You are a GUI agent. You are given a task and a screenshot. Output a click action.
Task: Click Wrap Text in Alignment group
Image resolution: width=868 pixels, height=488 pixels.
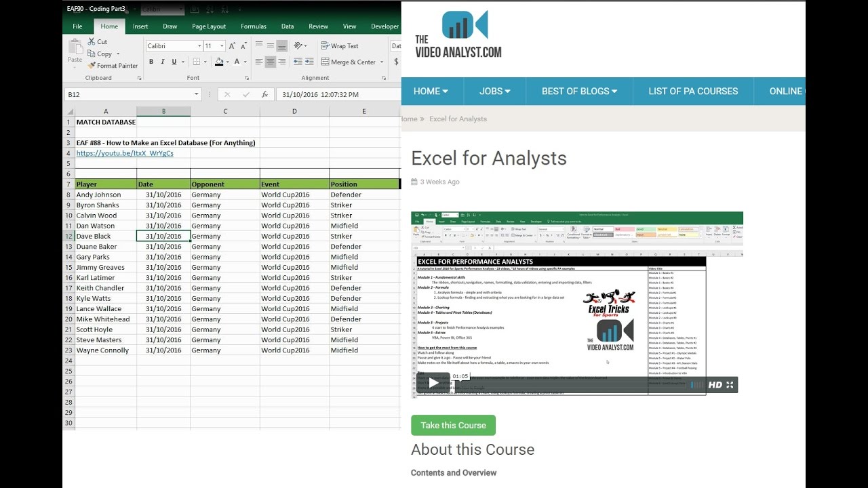tap(340, 46)
